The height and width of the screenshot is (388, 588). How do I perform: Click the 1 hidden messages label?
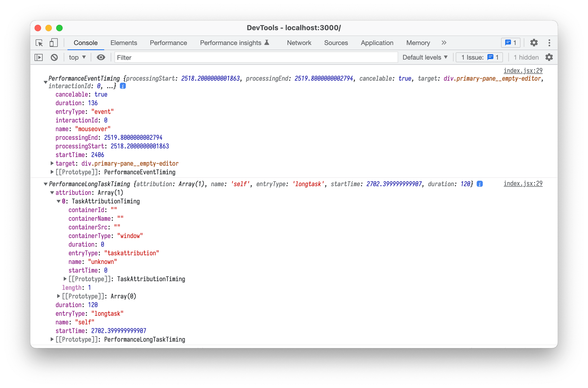[526, 57]
